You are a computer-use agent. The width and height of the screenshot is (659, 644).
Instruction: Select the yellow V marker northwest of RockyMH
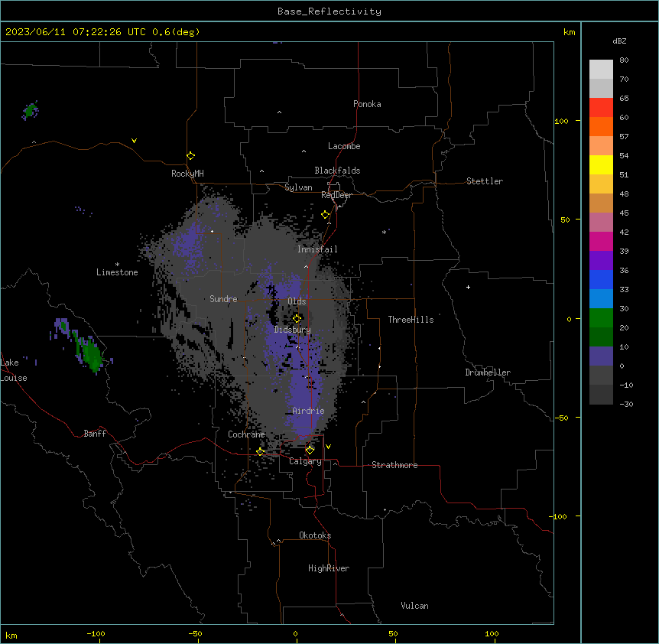coord(134,141)
